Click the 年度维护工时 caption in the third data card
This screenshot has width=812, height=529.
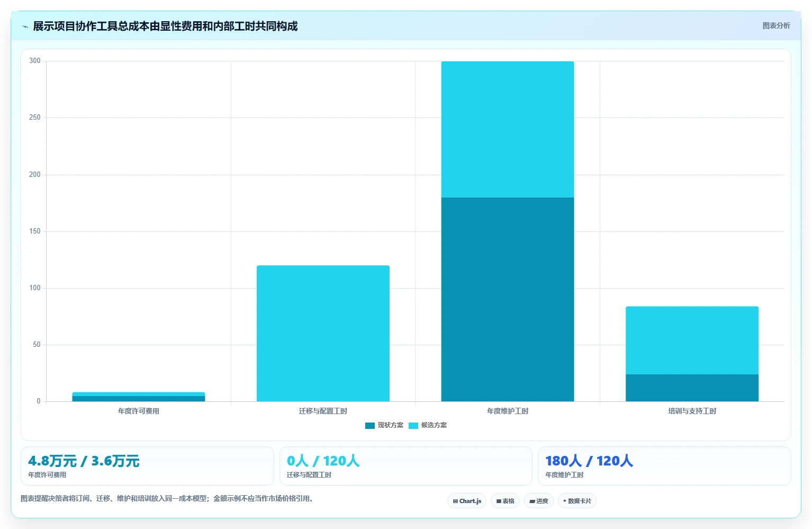point(564,475)
